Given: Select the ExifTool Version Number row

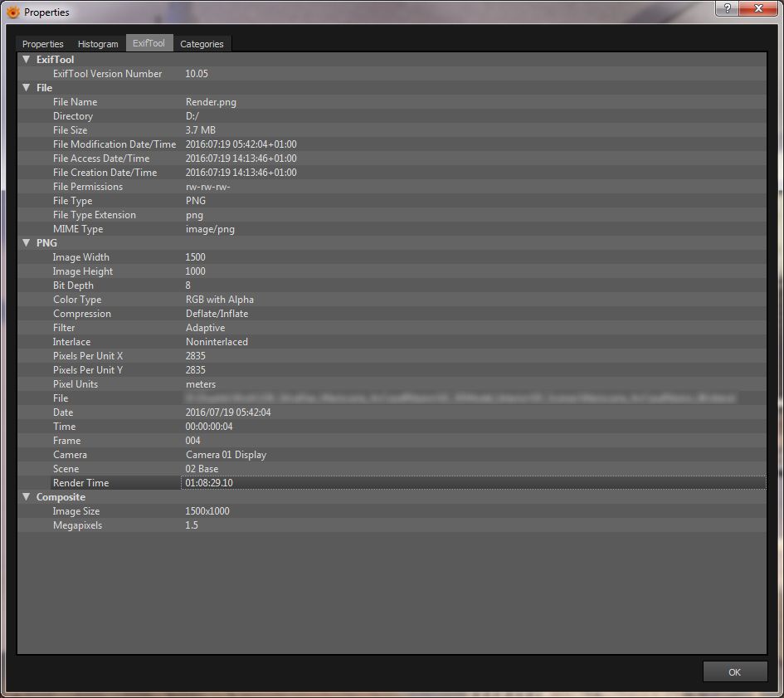Looking at the screenshot, I should (x=392, y=74).
